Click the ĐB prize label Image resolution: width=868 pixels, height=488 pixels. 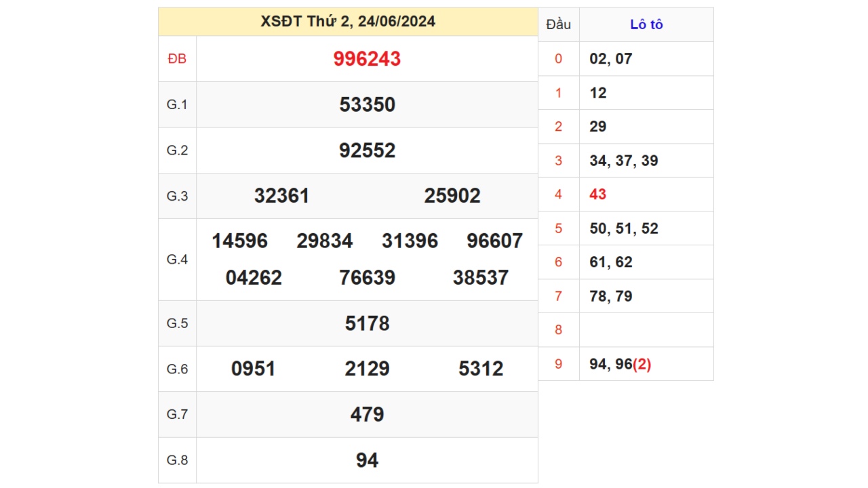pyautogui.click(x=177, y=59)
